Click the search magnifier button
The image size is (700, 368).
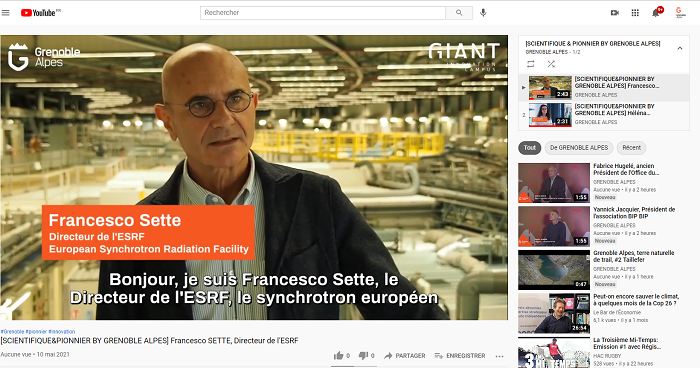point(459,13)
